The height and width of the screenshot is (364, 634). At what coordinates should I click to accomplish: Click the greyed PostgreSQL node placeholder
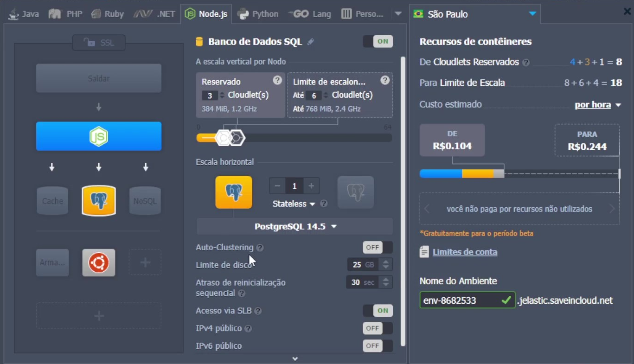tap(356, 192)
